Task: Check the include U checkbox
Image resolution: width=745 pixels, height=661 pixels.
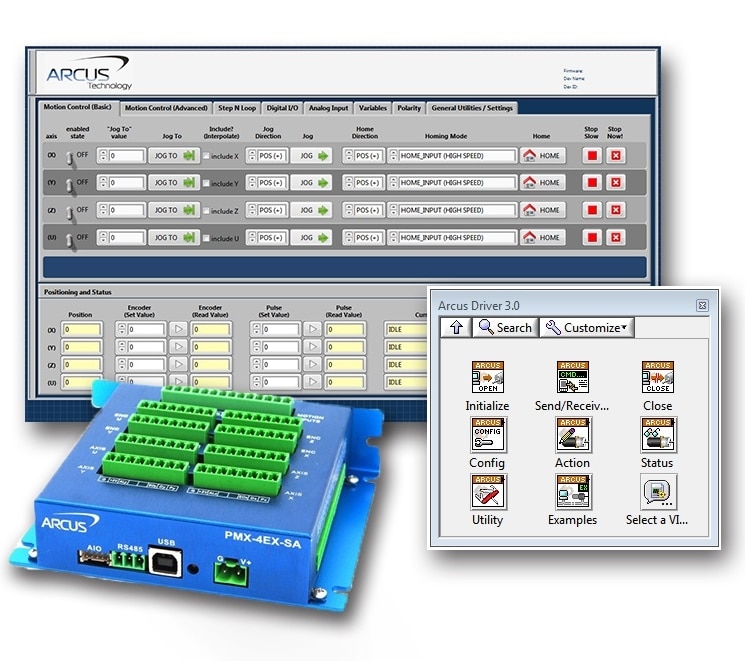Action: pyautogui.click(x=206, y=238)
